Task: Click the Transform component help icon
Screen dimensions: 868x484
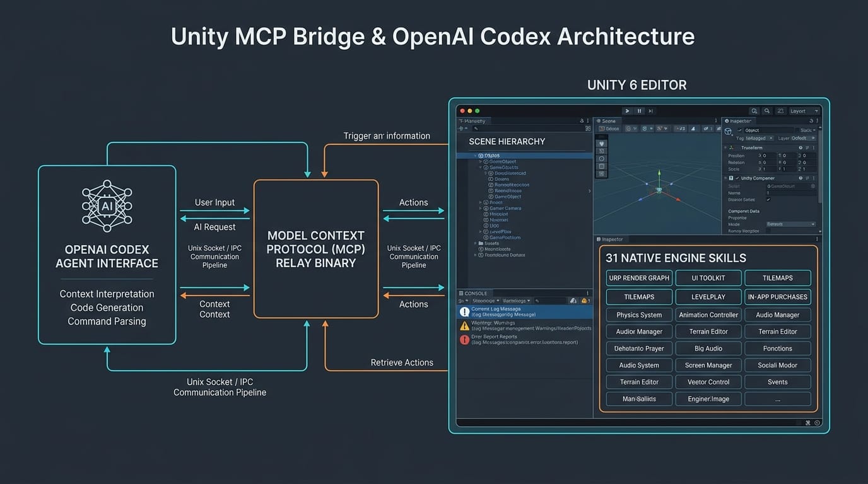Action: pyautogui.click(x=801, y=148)
